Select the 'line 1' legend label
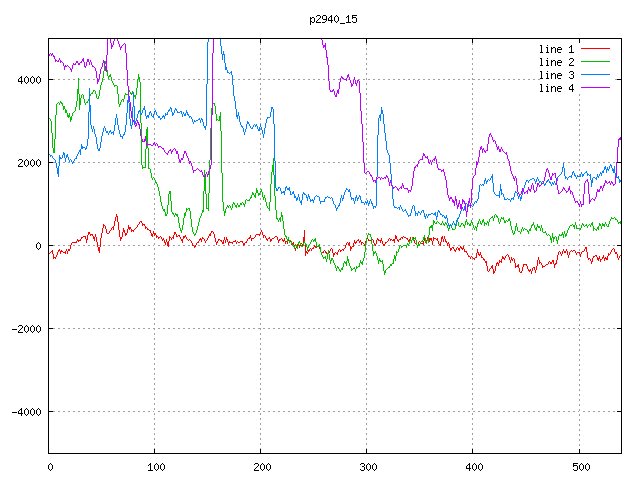 pos(557,49)
